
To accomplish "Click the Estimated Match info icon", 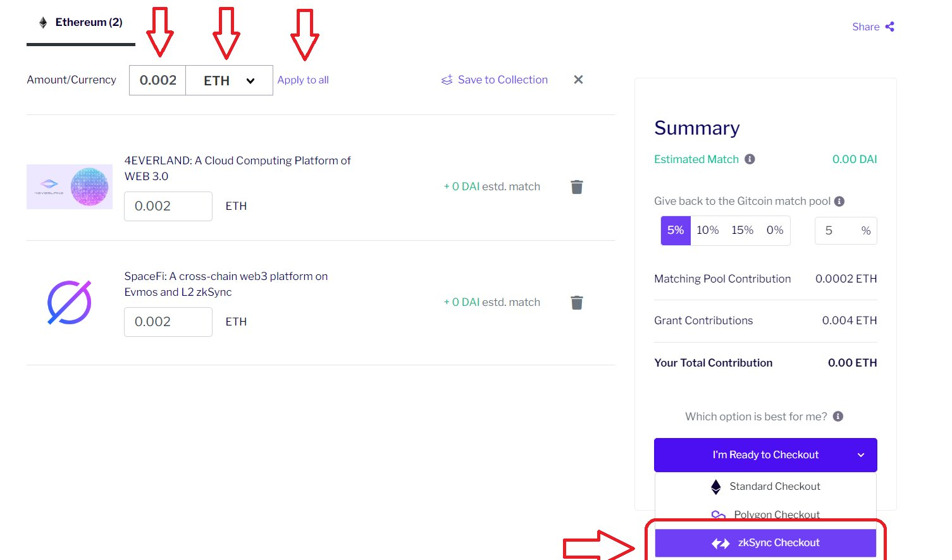I will coord(750,159).
